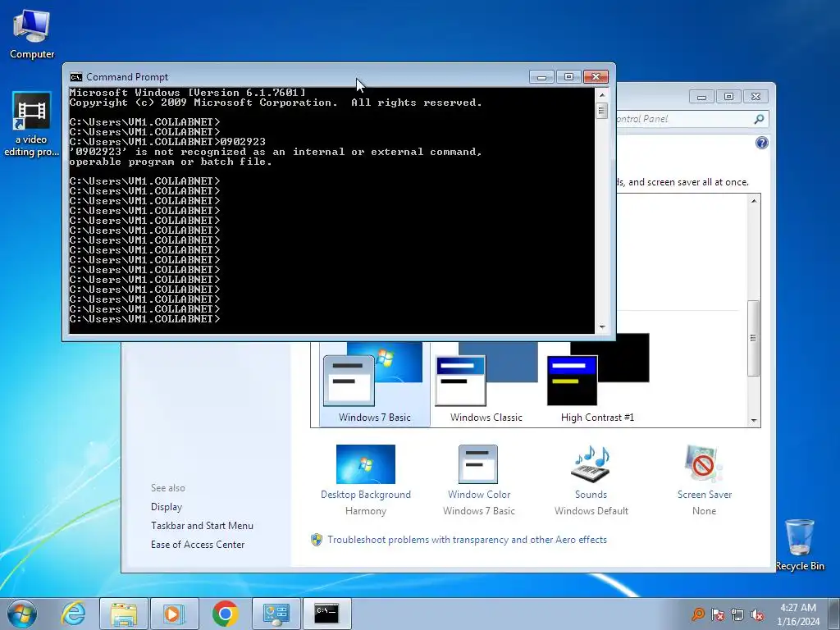The image size is (840, 630).
Task: Click the '0902923' not recognized error line
Action: coord(276,152)
